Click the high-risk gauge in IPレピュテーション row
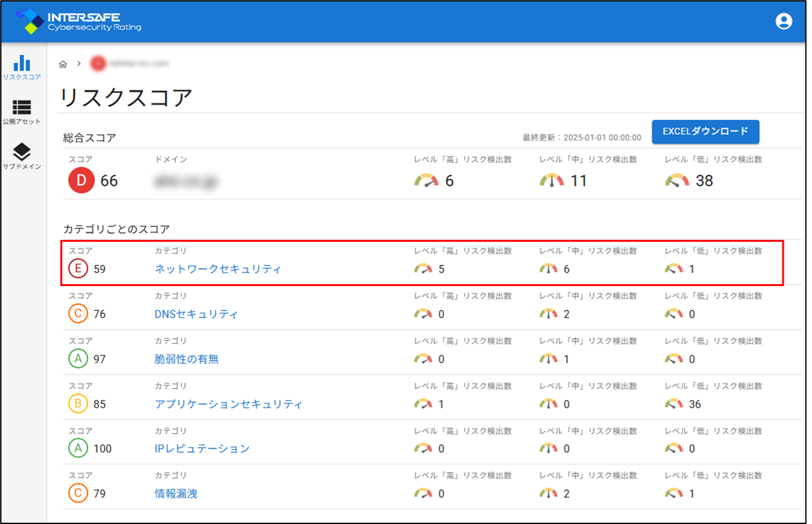The image size is (812, 524). (x=424, y=448)
